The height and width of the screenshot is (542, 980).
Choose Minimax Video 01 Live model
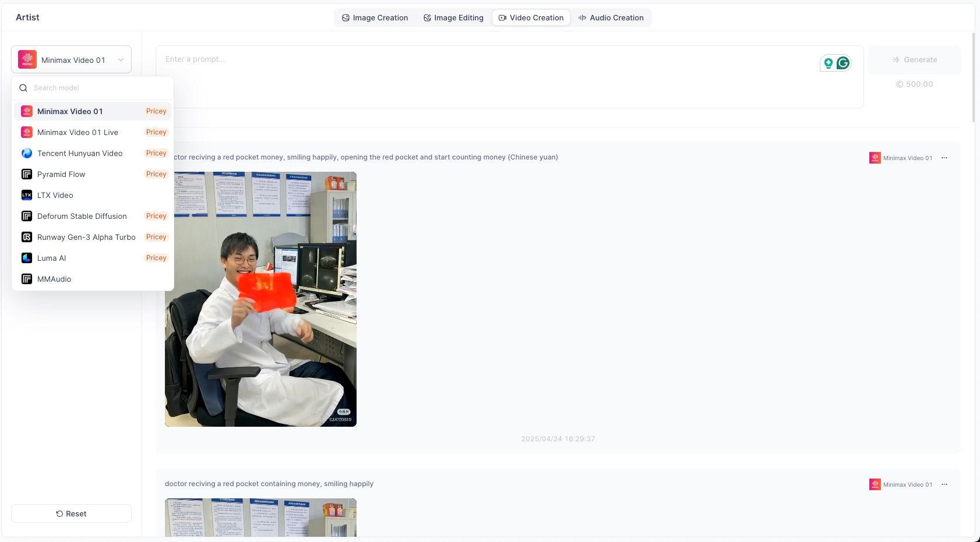tap(93, 132)
